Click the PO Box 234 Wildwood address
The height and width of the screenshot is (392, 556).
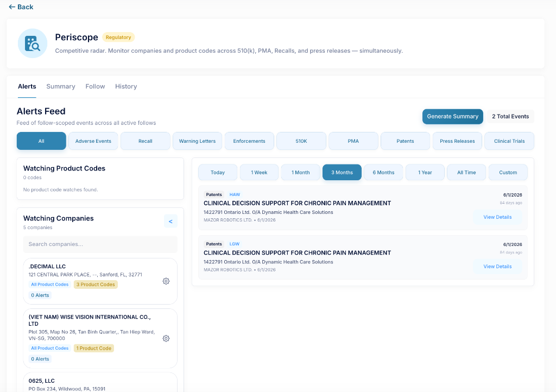(x=67, y=389)
